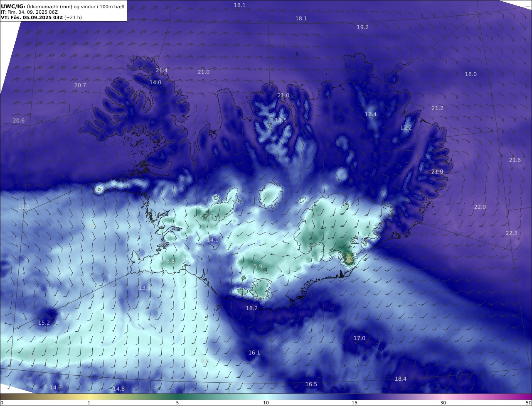The height and width of the screenshot is (406, 532).
Task: Click the 18.2 value off the south coast
Action: [x=252, y=308]
